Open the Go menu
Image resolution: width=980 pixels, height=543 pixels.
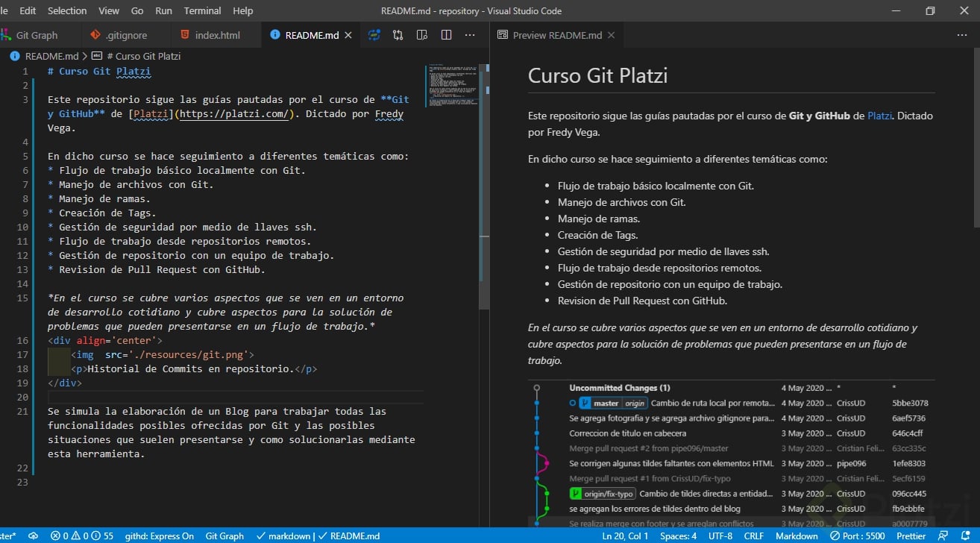click(x=137, y=10)
